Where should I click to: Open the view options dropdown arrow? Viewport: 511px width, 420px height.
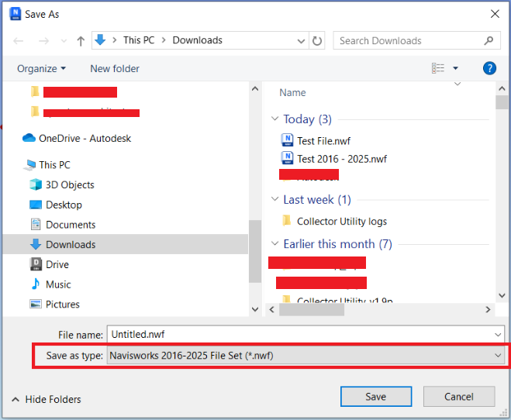[455, 68]
